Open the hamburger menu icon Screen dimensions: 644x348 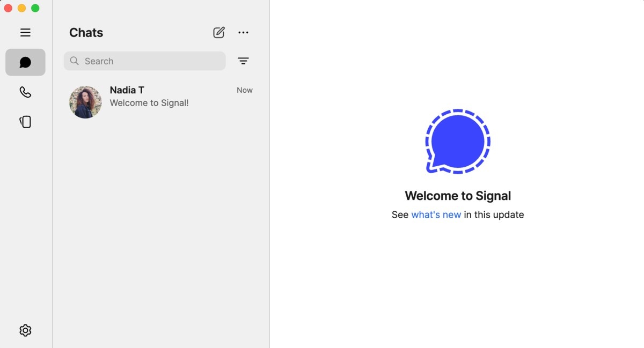click(25, 33)
